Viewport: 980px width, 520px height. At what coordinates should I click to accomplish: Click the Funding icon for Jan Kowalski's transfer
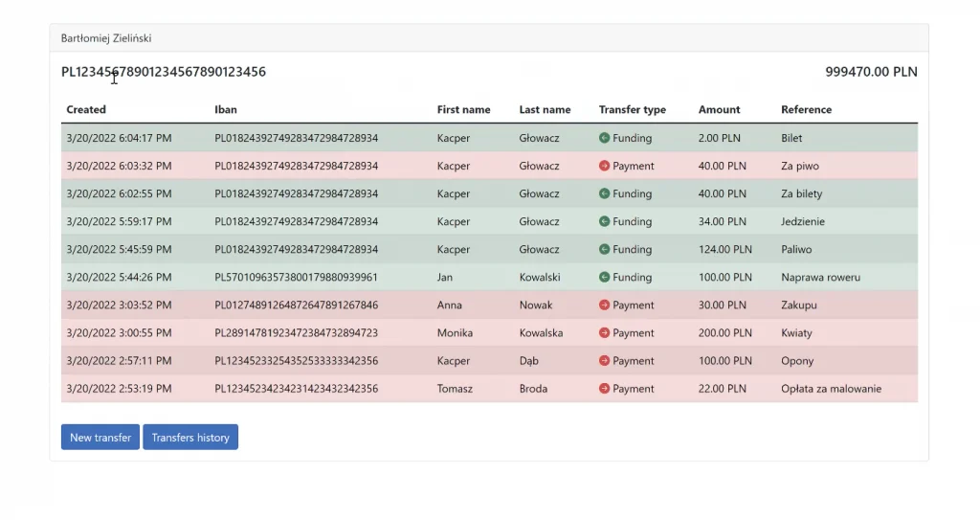pyautogui.click(x=604, y=277)
